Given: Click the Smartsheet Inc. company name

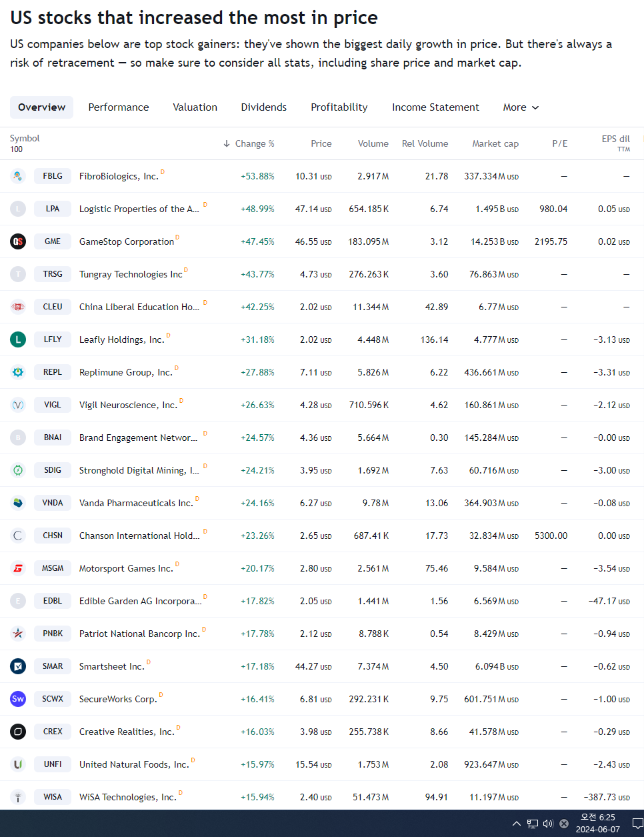Looking at the screenshot, I should 111,666.
